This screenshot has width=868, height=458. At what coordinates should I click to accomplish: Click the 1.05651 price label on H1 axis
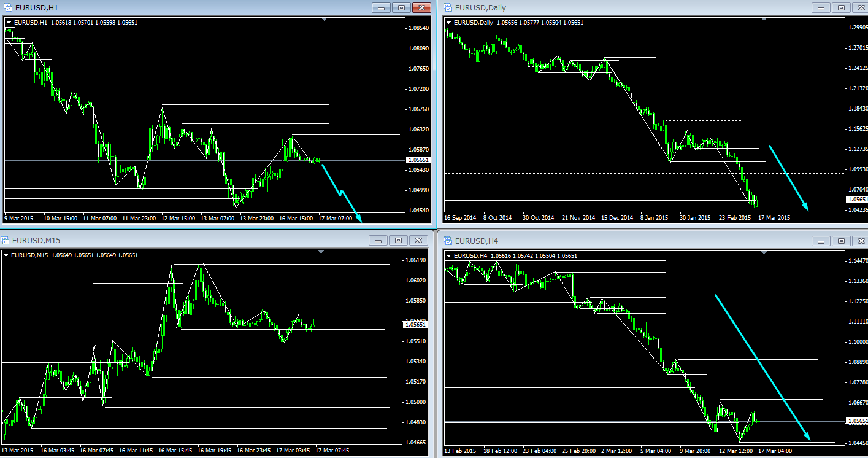coord(419,160)
